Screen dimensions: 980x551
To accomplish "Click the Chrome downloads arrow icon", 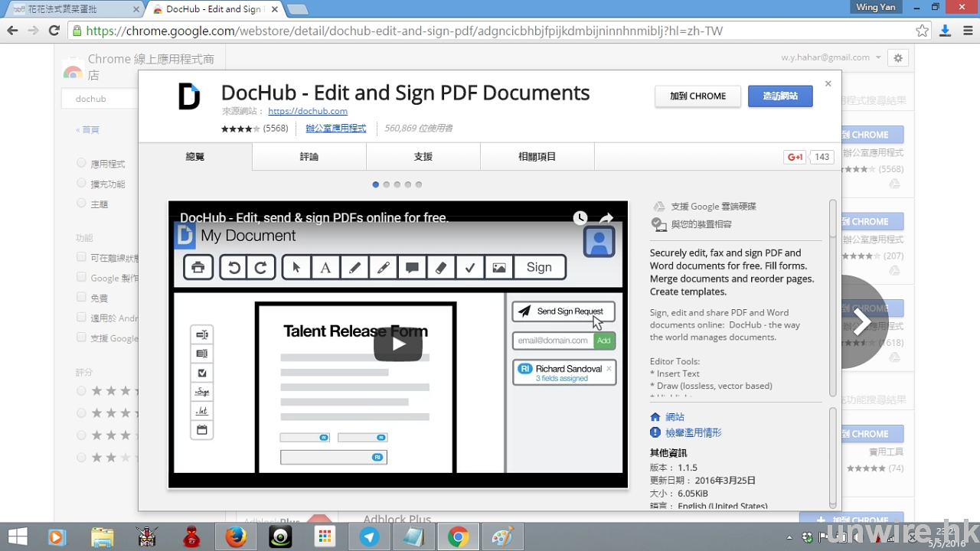I will pos(945,31).
